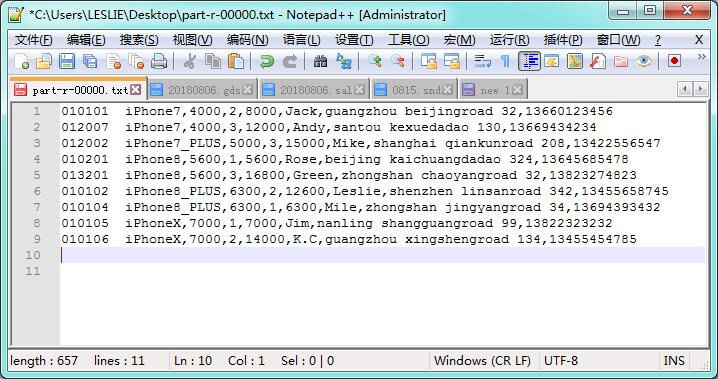Close the new 1 tab
The width and height of the screenshot is (718, 379).
517,90
